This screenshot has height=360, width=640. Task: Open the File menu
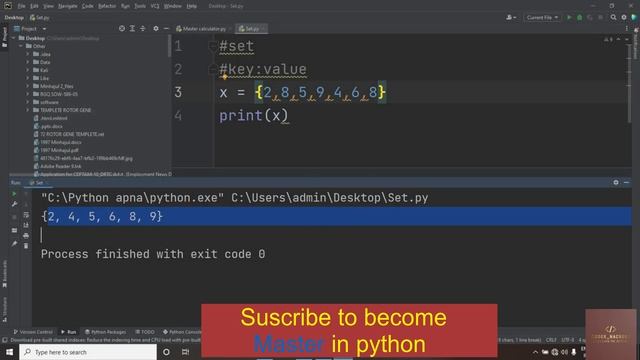click(21, 6)
